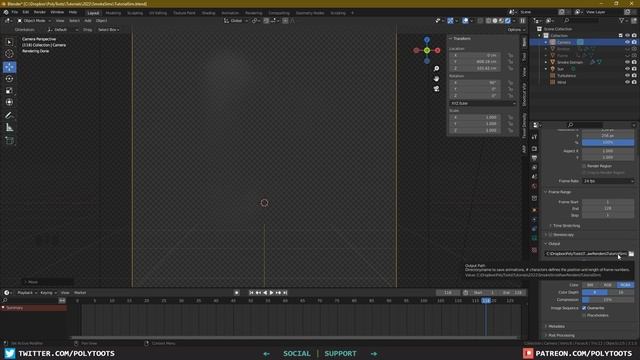This screenshot has width=640, height=360.
Task: Hide Smoke Domain via eye icon
Action: [627, 62]
